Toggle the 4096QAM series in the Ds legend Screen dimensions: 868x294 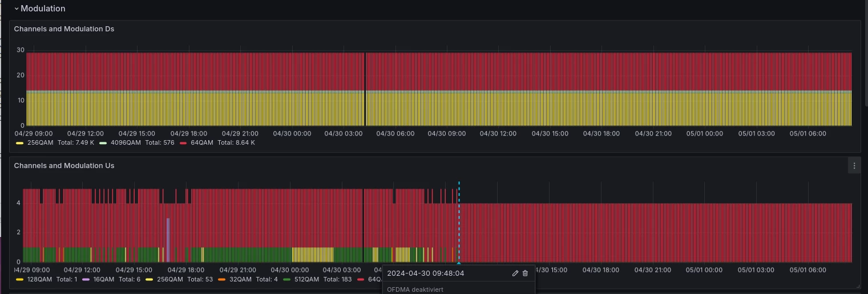coord(126,142)
